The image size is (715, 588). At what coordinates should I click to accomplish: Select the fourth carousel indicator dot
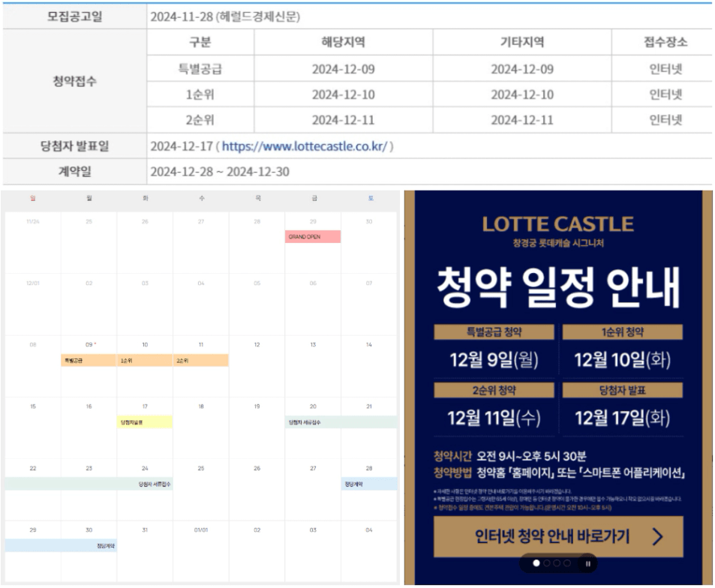[x=566, y=563]
